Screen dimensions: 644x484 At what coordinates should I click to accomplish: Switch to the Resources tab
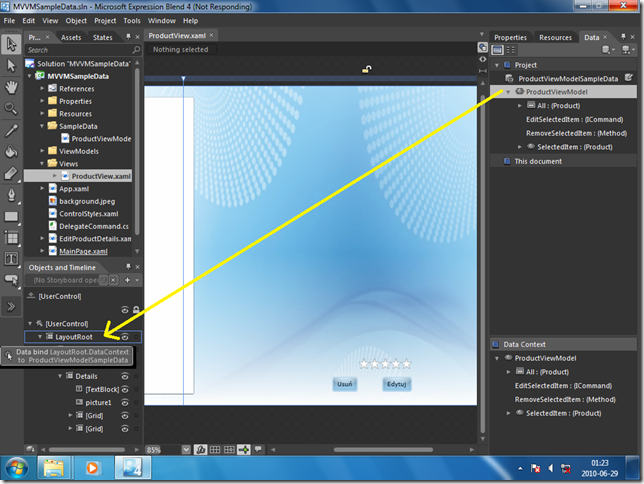click(x=555, y=37)
